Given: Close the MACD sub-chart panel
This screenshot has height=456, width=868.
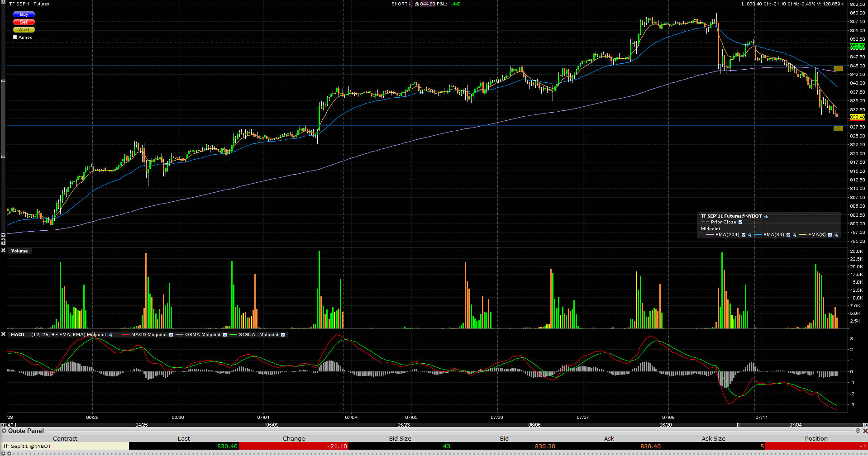Looking at the screenshot, I should coord(3,334).
